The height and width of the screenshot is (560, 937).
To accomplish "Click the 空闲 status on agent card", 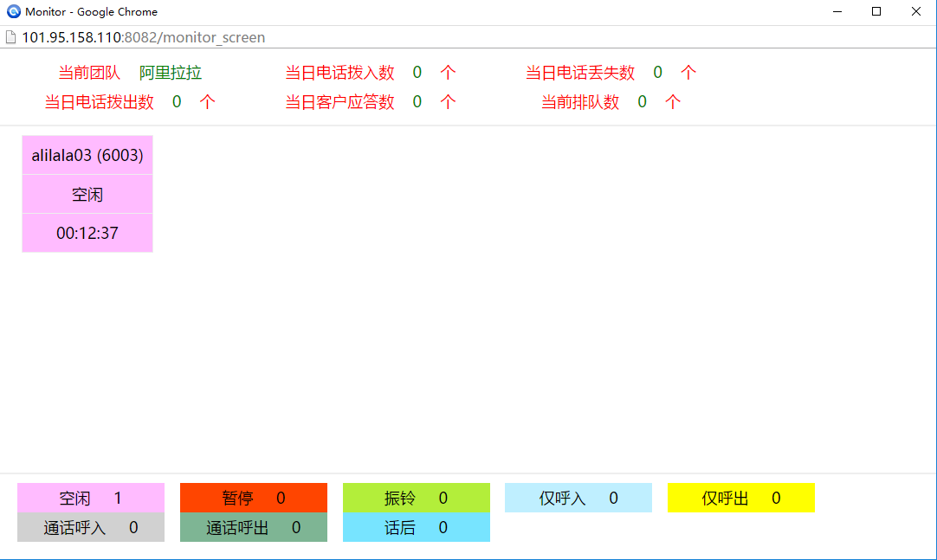I will click(87, 195).
